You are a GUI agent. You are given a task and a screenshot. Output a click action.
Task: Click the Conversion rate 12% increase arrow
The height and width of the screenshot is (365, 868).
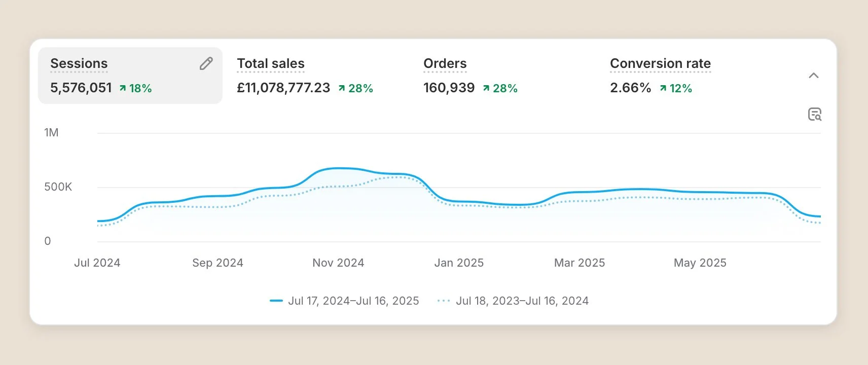coord(663,88)
